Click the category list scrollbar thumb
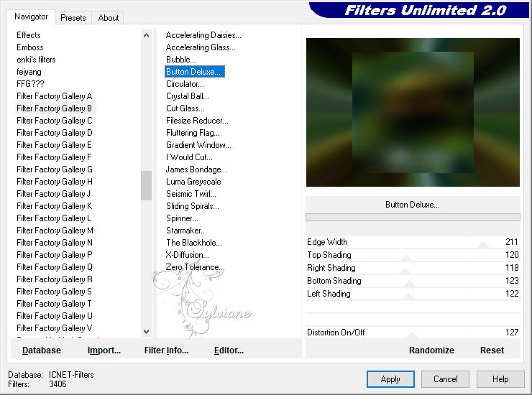532x395 pixels. 146,185
